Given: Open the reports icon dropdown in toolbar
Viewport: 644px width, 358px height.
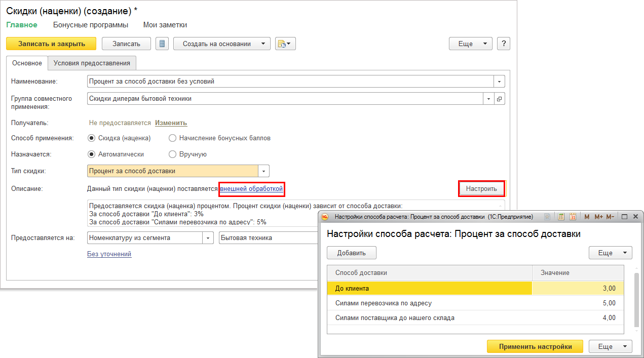Looking at the screenshot, I should (285, 44).
